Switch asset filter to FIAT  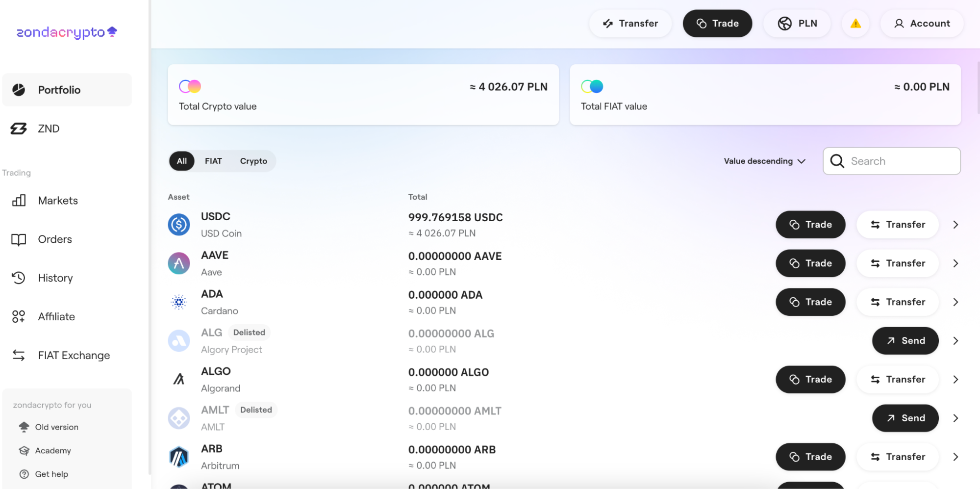(213, 161)
